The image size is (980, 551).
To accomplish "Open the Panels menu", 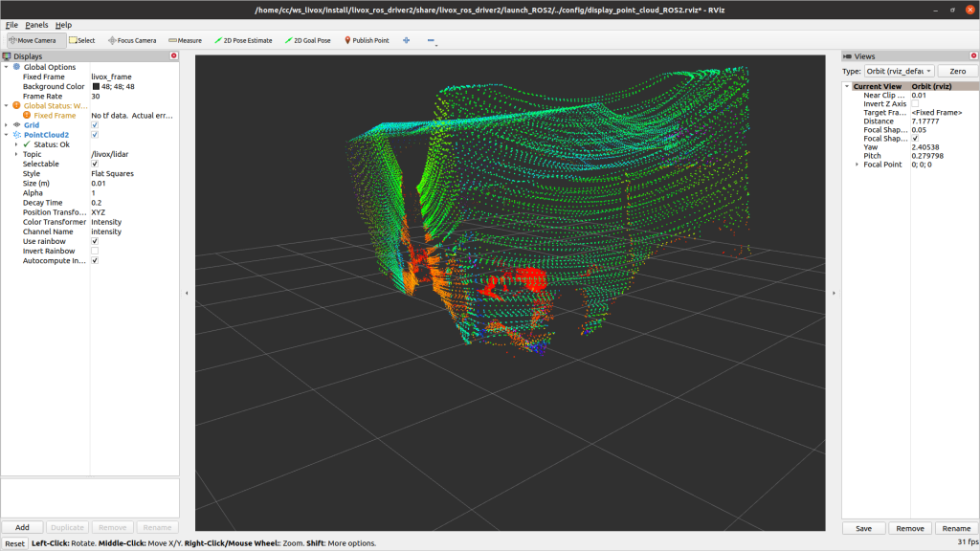I will click(36, 24).
